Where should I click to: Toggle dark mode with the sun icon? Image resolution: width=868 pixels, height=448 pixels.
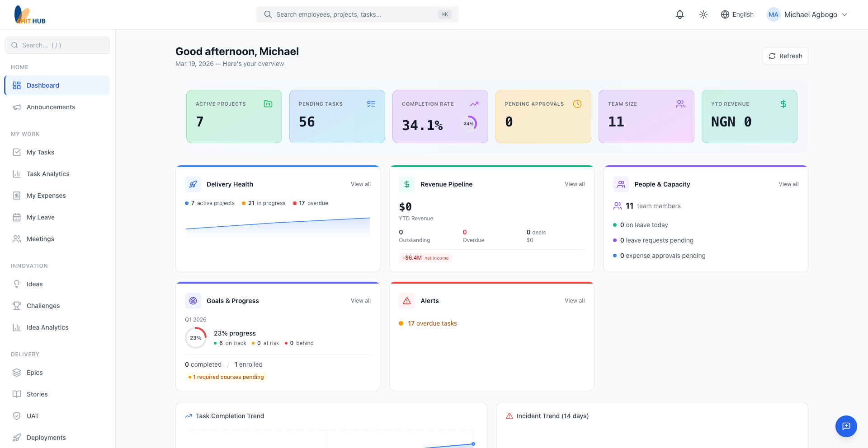point(703,14)
